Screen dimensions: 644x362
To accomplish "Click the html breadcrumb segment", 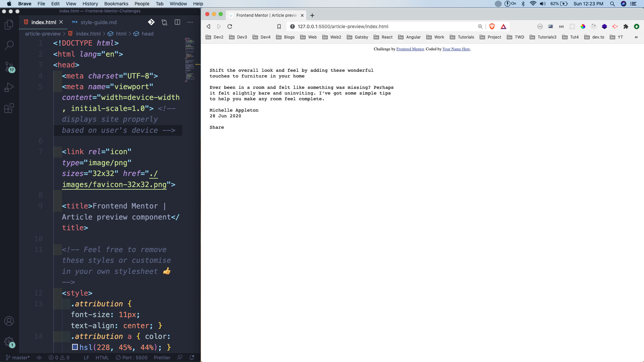I will 117,34.
